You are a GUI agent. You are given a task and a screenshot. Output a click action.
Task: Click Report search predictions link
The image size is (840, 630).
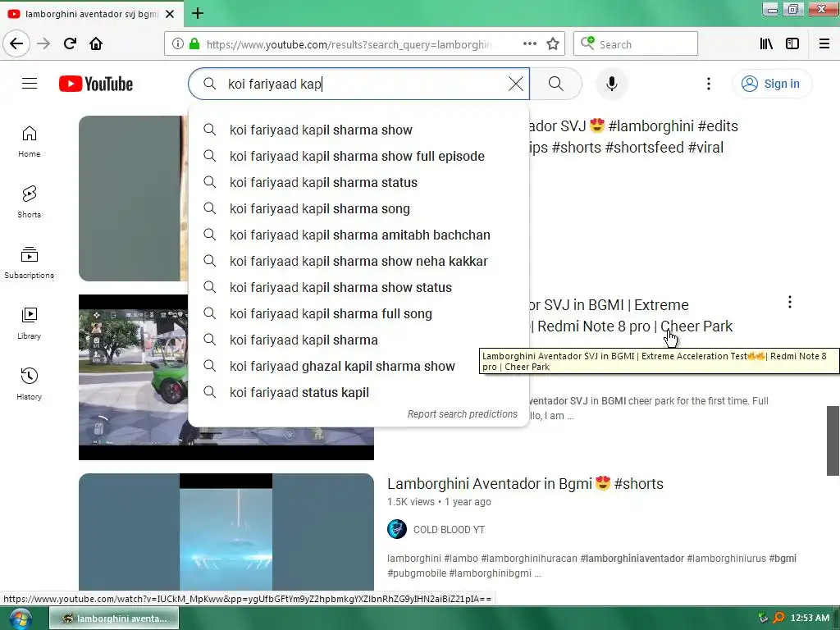(x=463, y=414)
